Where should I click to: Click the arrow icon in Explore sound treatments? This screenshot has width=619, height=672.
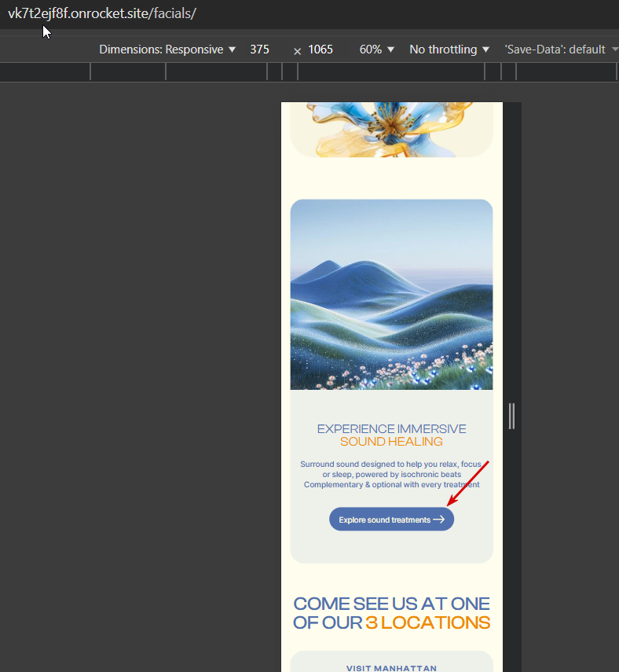438,520
